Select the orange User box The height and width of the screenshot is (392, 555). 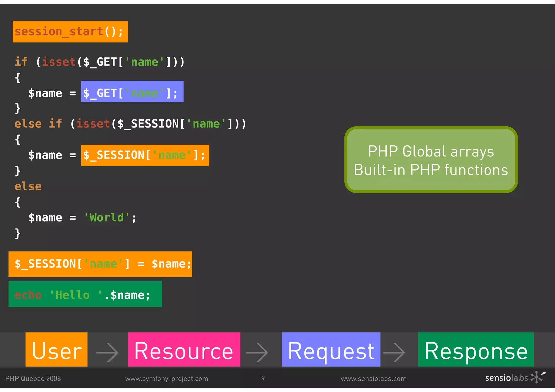(x=56, y=350)
